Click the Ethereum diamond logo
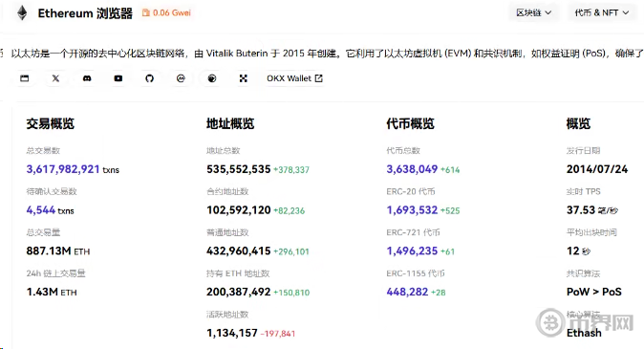 coord(22,12)
